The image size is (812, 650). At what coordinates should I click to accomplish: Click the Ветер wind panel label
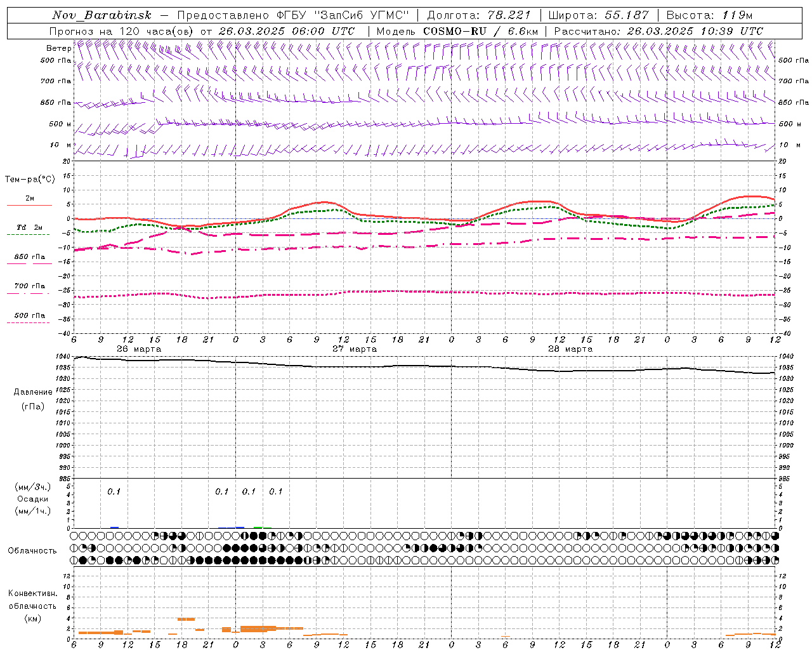pos(58,48)
